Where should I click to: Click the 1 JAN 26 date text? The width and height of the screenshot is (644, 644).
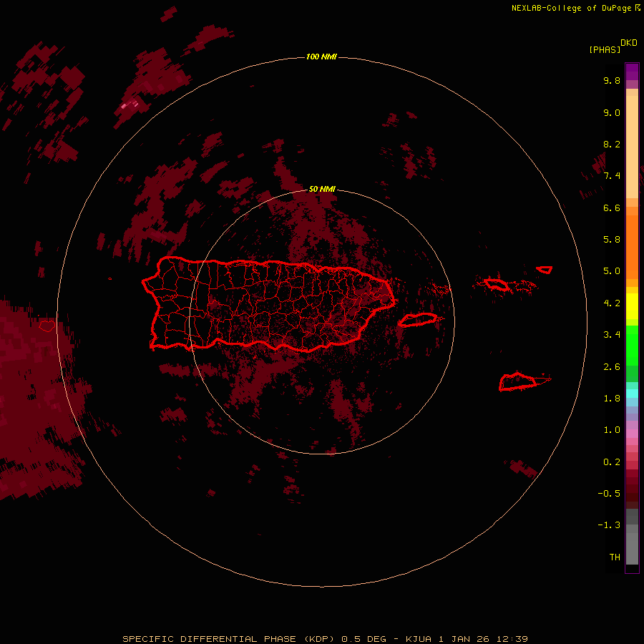[464, 639]
